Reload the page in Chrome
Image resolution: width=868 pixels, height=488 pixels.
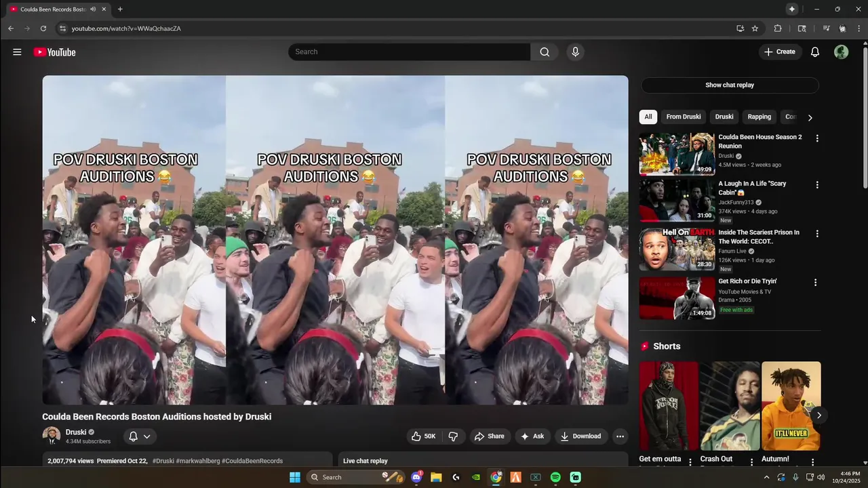[43, 28]
